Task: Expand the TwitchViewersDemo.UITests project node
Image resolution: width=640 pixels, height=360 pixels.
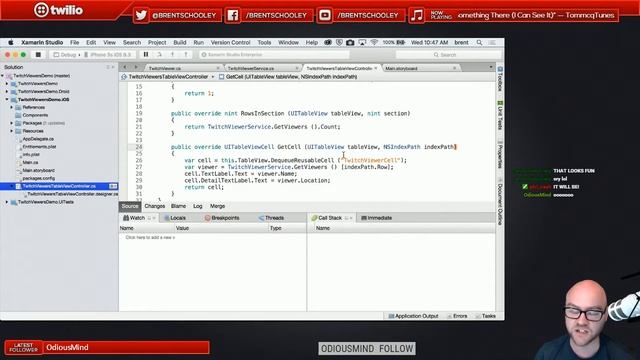Action: [x=7, y=202]
